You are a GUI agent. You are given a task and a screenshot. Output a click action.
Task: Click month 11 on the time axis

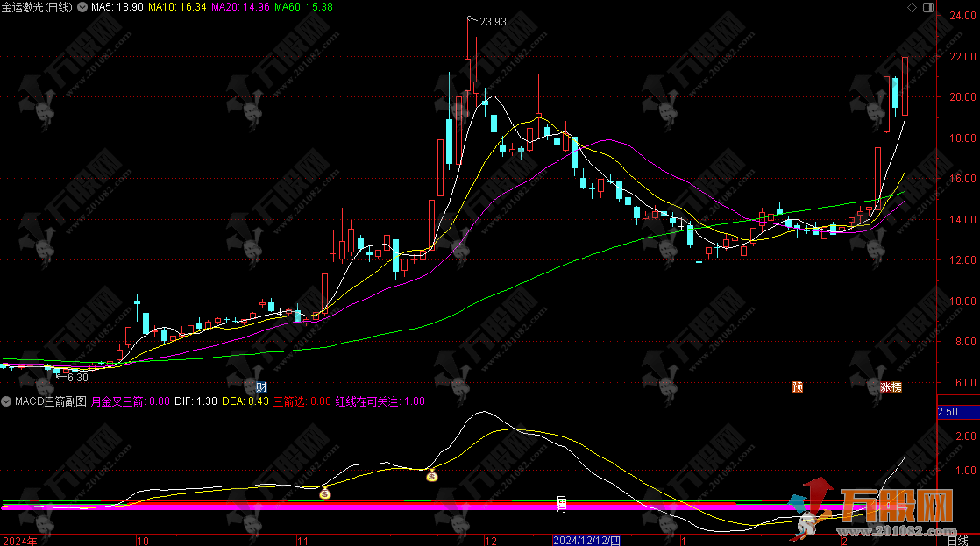point(303,541)
